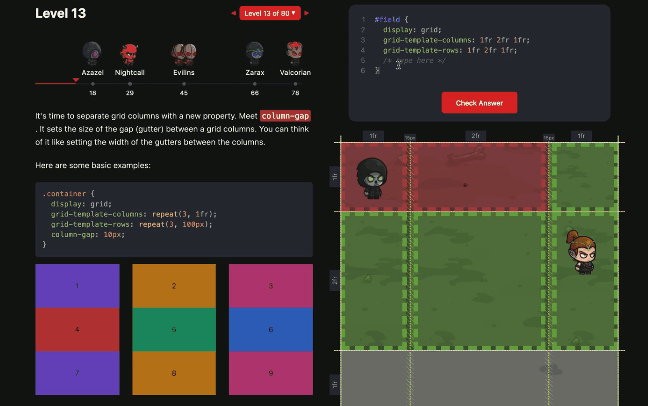Click the column-gap highlighted keyword
This screenshot has width=648, height=406.
[x=285, y=116]
